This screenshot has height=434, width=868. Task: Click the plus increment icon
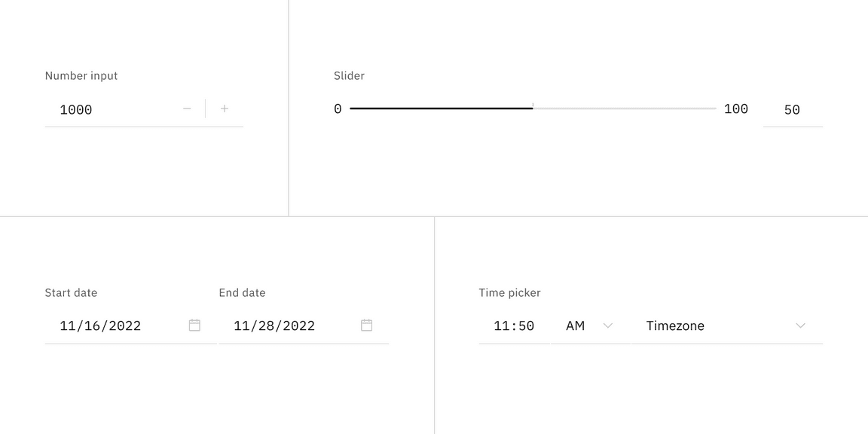pos(225,109)
